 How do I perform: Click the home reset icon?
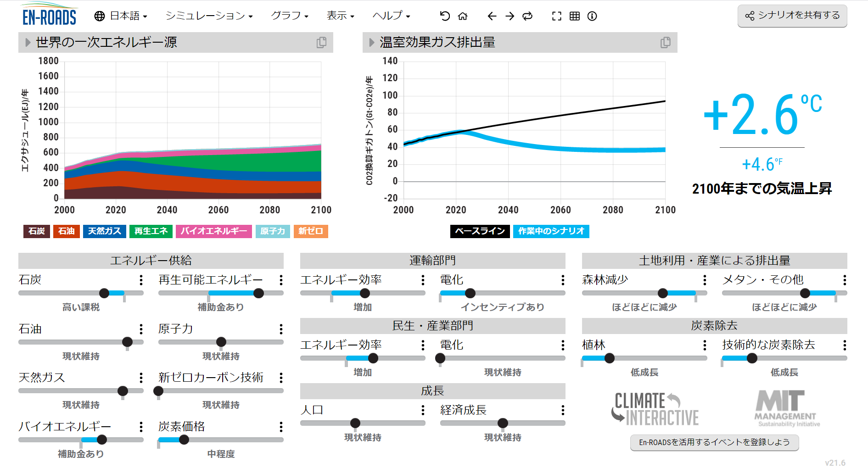pyautogui.click(x=463, y=16)
